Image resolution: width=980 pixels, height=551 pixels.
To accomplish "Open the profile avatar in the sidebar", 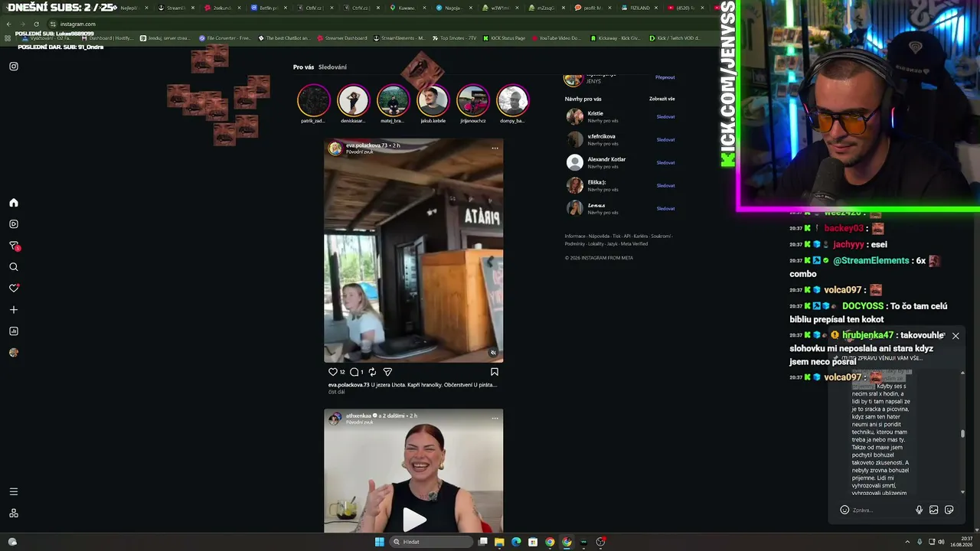I will tap(14, 353).
